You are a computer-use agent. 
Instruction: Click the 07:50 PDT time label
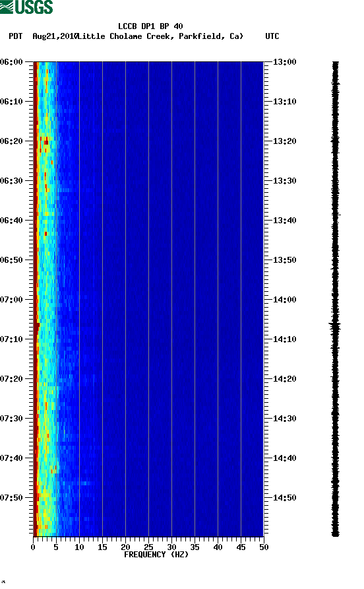pyautogui.click(x=11, y=498)
